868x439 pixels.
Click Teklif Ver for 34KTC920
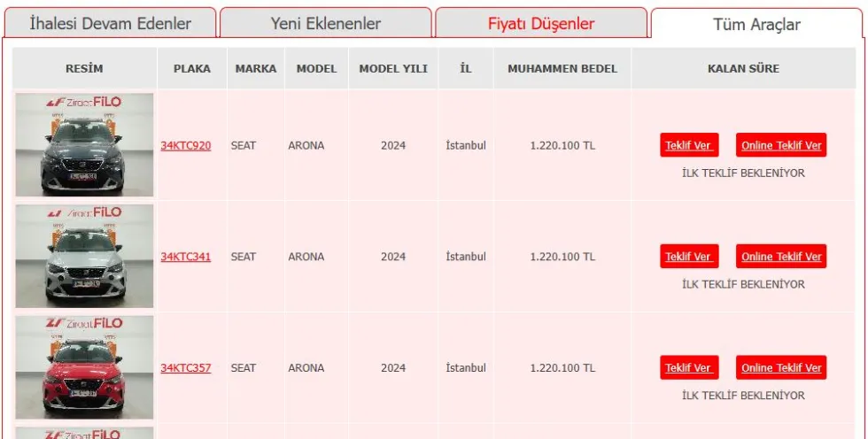[x=688, y=145]
